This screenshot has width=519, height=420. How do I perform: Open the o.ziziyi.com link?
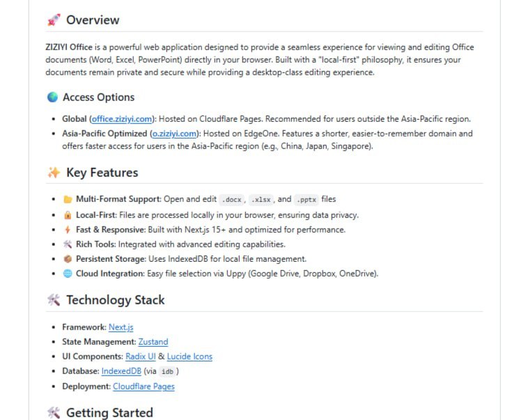pos(174,133)
